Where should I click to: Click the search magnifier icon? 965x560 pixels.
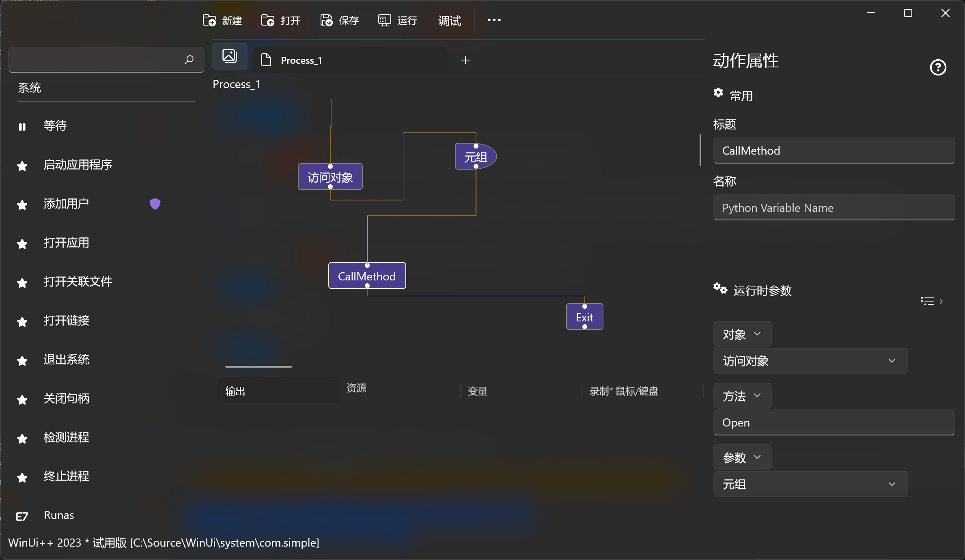tap(189, 60)
